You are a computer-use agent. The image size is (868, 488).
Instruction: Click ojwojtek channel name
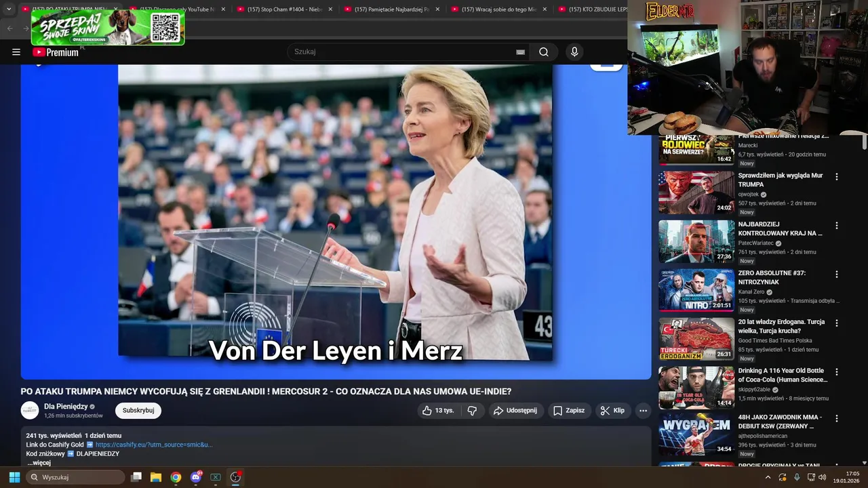pos(749,195)
